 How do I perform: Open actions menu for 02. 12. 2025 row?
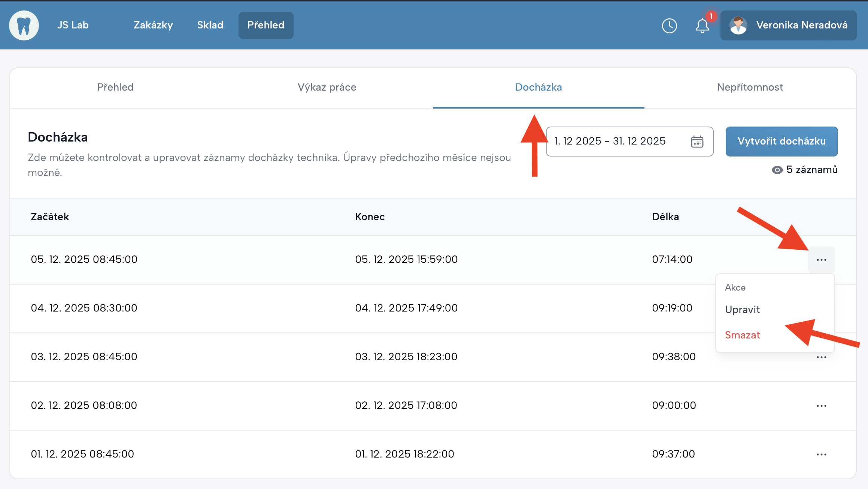click(821, 406)
